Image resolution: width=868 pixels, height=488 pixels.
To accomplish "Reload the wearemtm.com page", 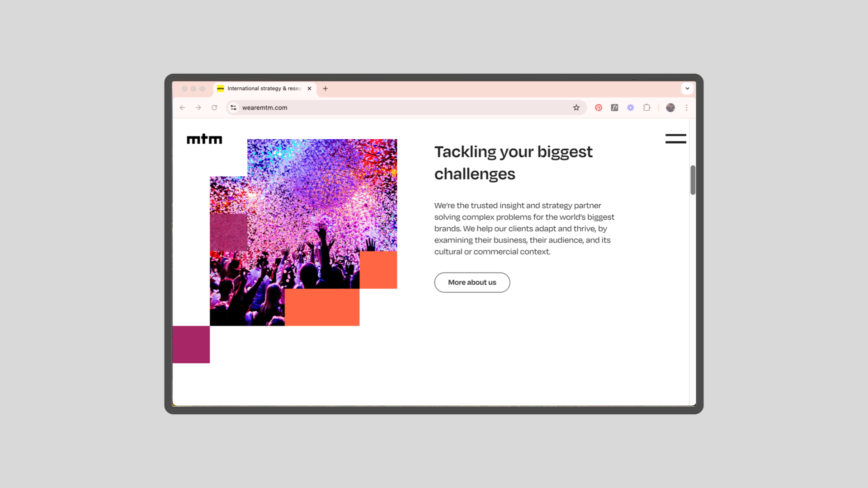I will pyautogui.click(x=214, y=108).
